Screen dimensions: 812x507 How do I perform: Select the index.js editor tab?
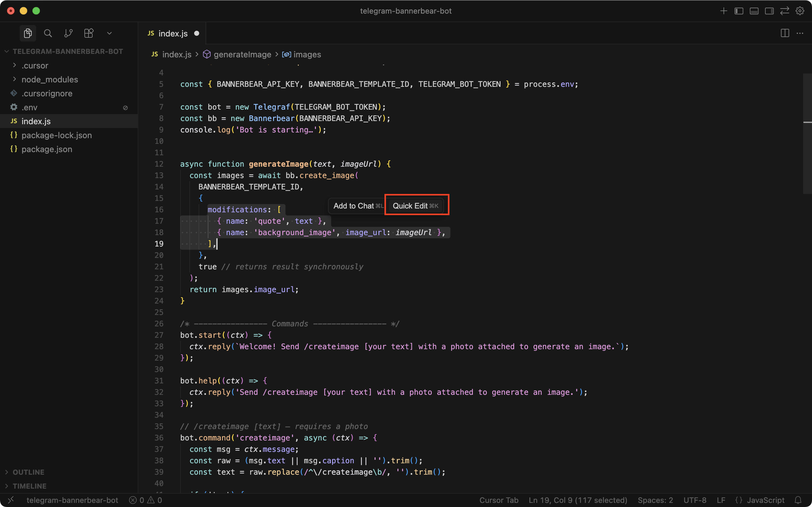[x=173, y=33]
